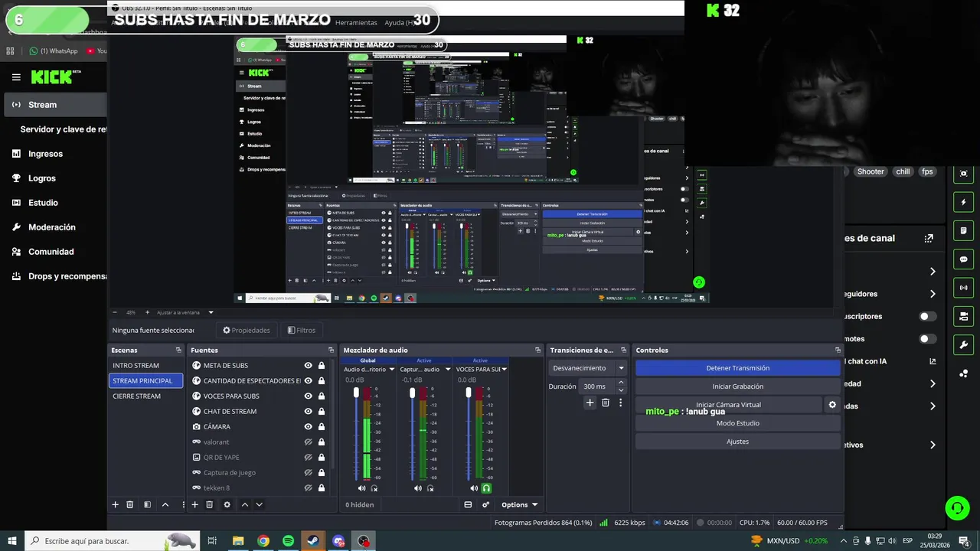Click the wrench icon in Kick right sidebar

click(963, 344)
